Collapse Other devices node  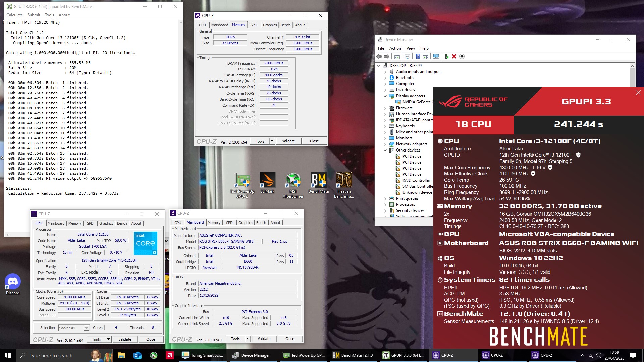click(385, 150)
